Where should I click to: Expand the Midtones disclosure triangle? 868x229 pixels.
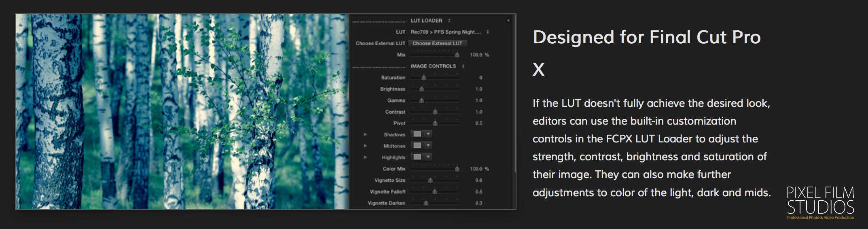[365, 146]
